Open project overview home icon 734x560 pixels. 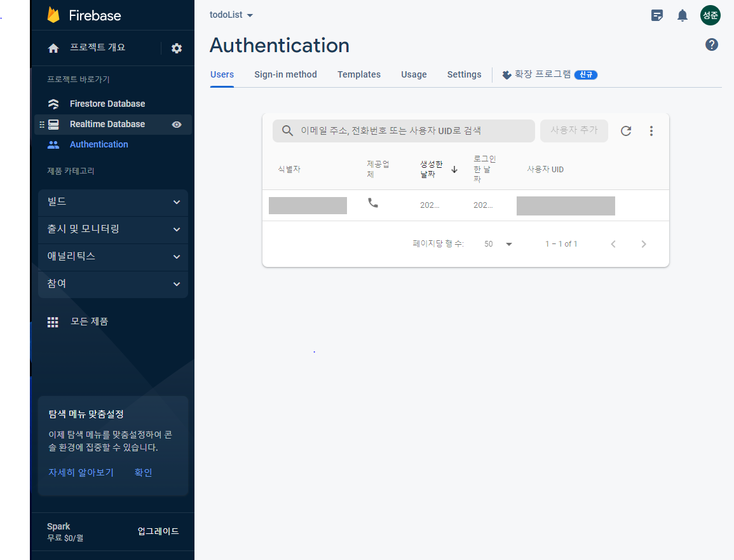[x=53, y=48]
